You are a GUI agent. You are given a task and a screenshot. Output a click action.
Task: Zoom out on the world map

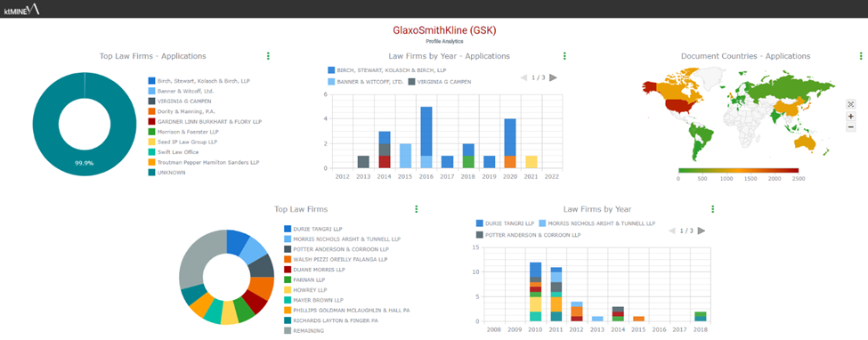coord(851,127)
